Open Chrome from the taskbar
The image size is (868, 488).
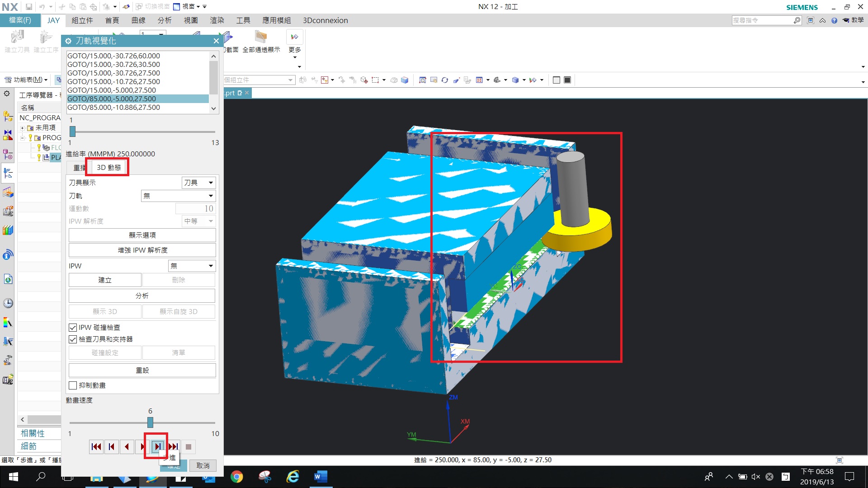point(236,477)
